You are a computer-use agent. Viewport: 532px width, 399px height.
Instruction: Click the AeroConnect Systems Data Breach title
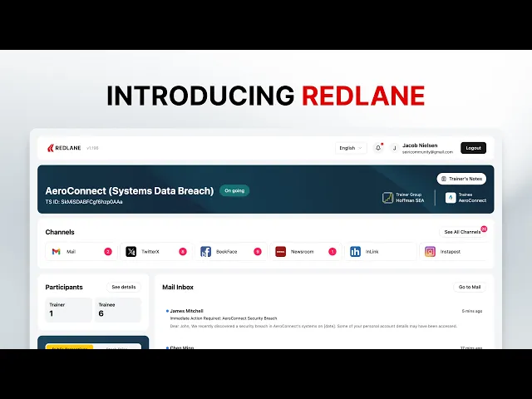[x=130, y=191]
